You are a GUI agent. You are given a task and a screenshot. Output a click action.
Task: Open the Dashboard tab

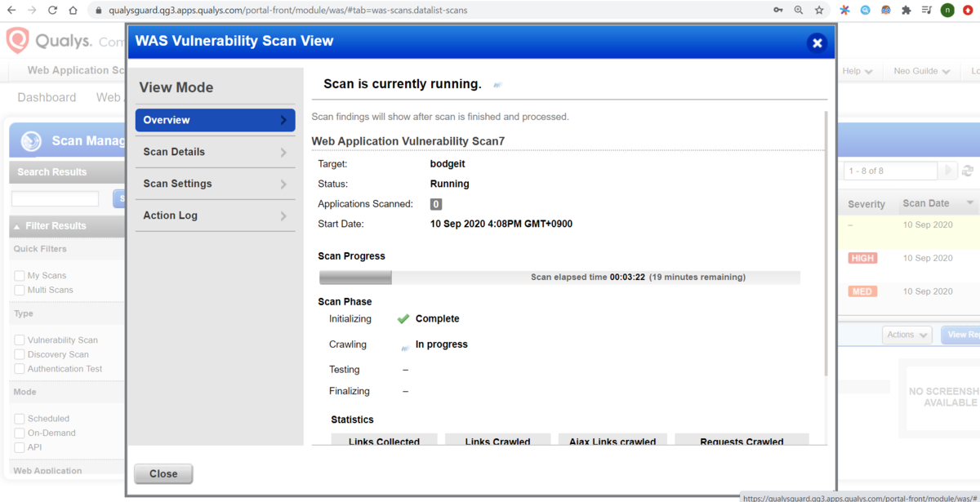47,97
